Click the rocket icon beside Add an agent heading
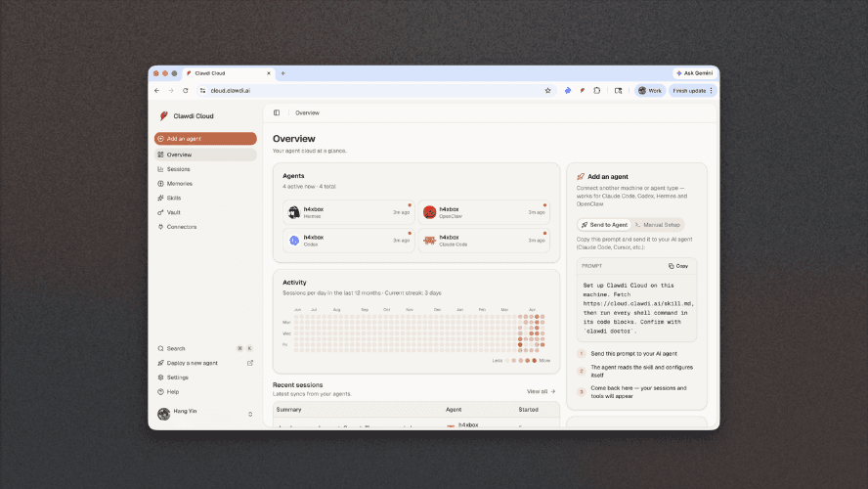Image resolution: width=868 pixels, height=489 pixels. point(581,177)
